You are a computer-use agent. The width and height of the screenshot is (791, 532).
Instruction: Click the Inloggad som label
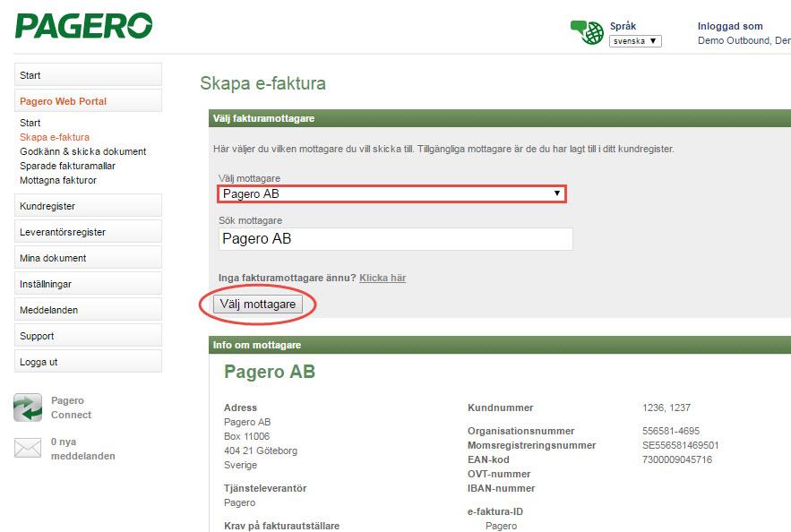730,26
